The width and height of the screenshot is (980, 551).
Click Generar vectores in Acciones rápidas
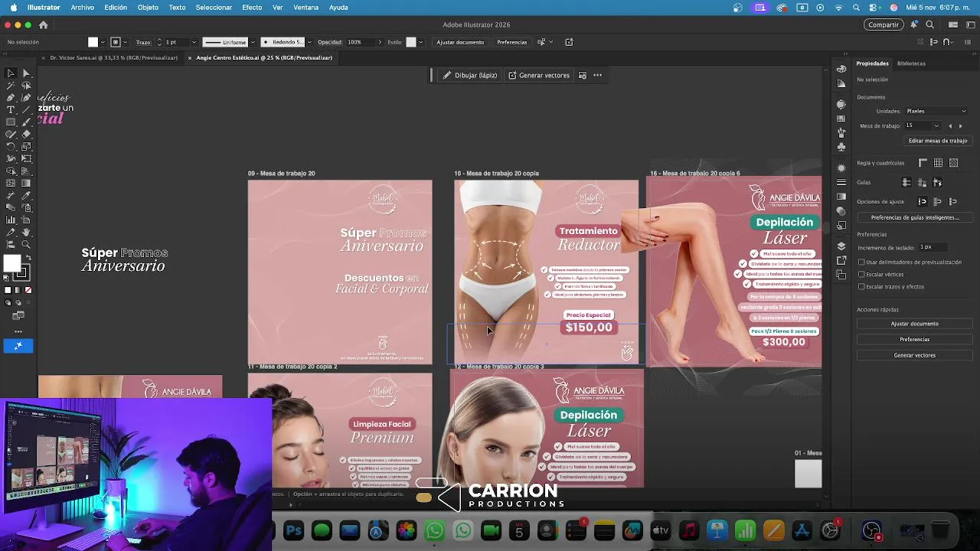pyautogui.click(x=915, y=355)
